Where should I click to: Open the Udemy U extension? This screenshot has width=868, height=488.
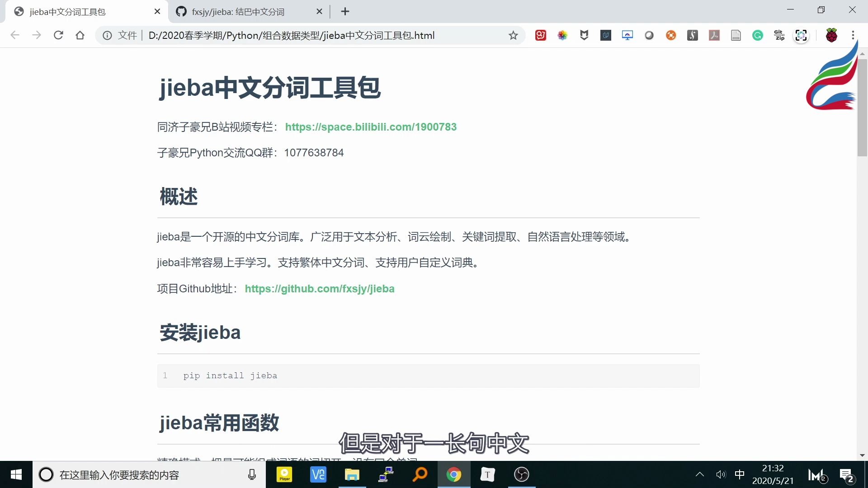[606, 35]
